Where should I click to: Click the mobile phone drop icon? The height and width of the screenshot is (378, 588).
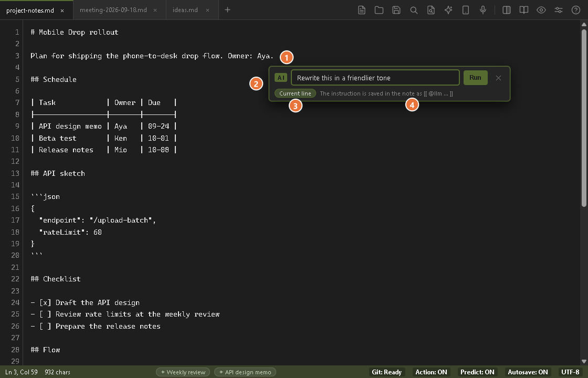coord(466,10)
